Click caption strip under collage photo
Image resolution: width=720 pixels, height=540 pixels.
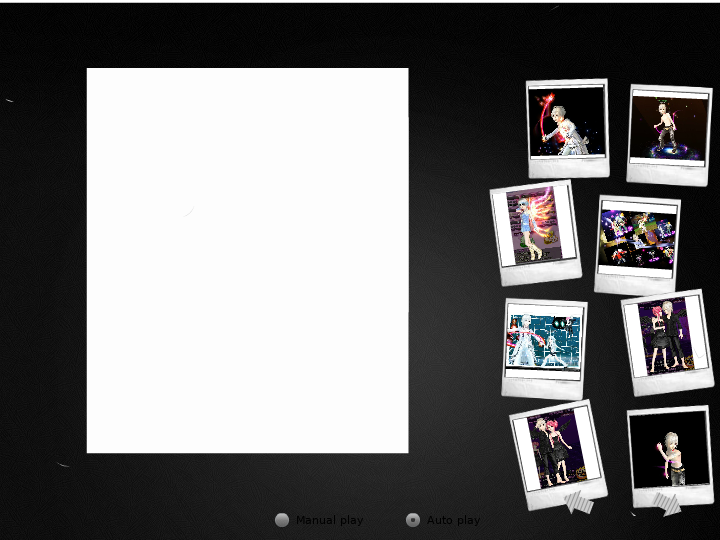tap(635, 284)
